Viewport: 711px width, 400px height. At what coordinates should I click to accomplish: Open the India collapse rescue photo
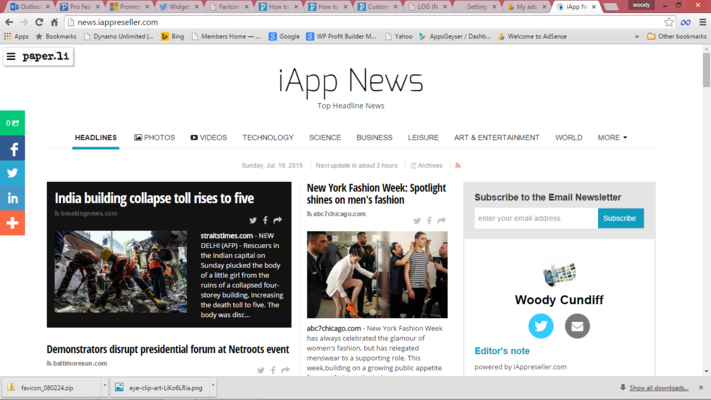(x=121, y=272)
